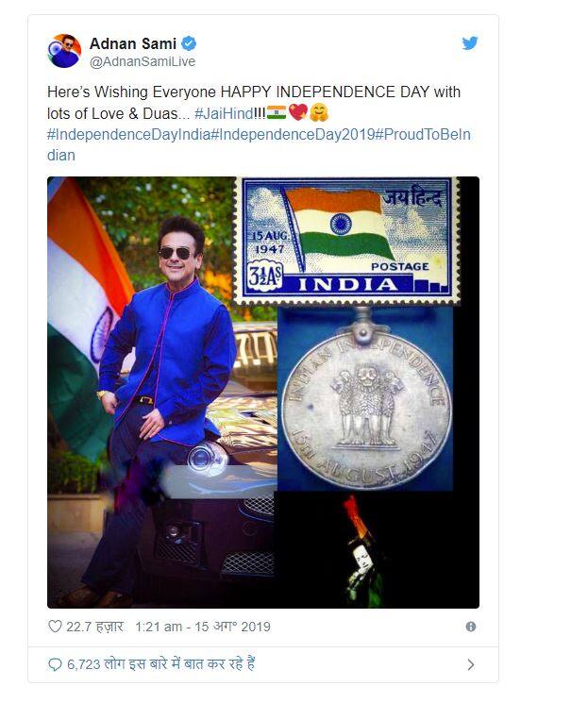
Task: Open the India postage stamp image
Action: [x=346, y=242]
